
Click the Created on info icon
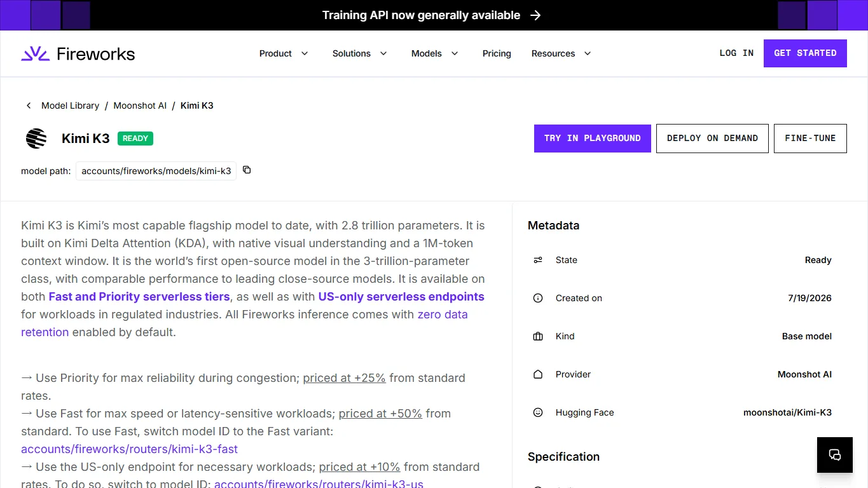[x=538, y=298]
